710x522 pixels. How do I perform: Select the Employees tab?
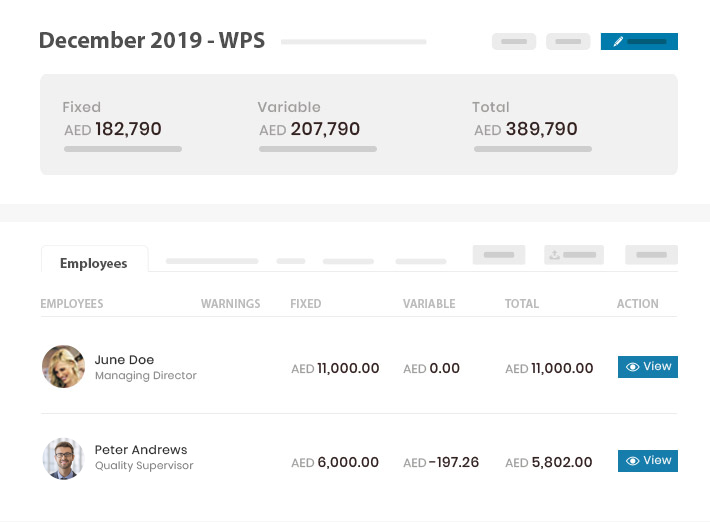[x=94, y=263]
